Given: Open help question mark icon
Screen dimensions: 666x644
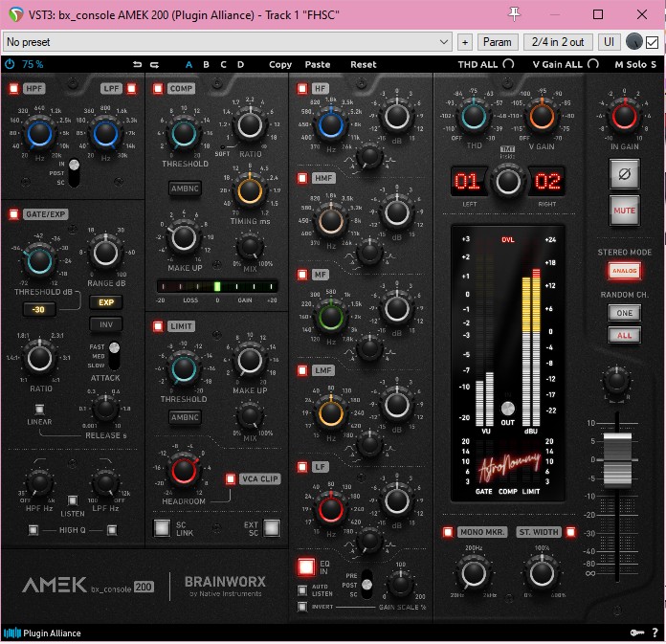Looking at the screenshot, I should 655,633.
